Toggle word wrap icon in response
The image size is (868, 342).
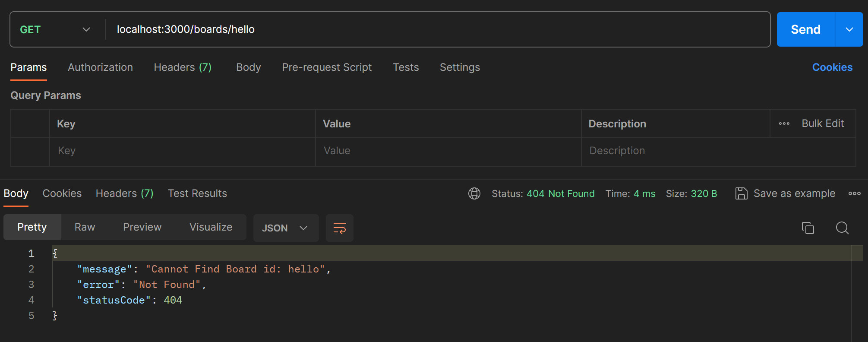339,228
